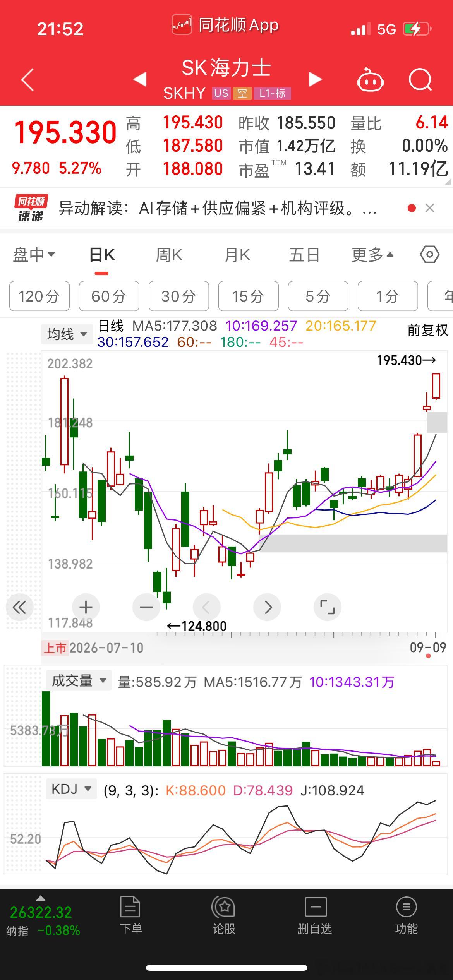Tap L1-标 quote level badge
The image size is (453, 980).
[272, 93]
